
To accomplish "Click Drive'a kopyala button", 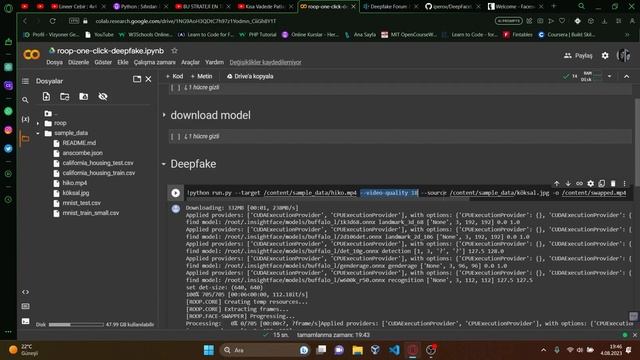I will point(250,76).
